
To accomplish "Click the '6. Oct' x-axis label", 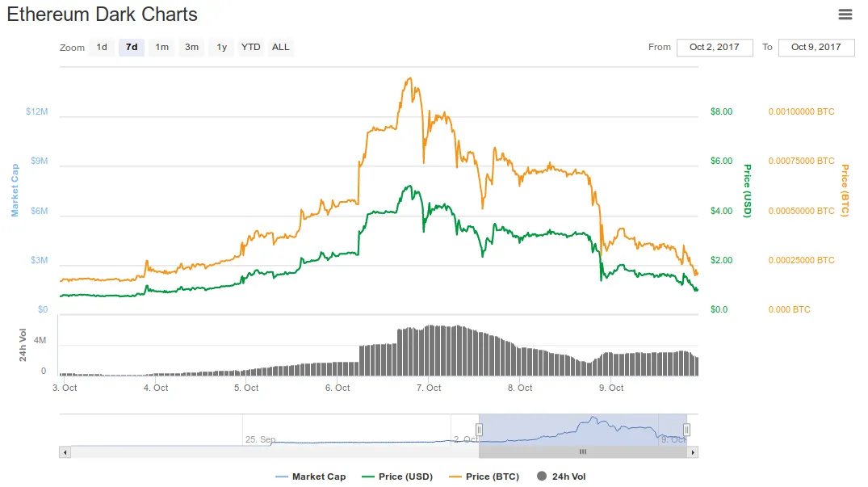I will 338,388.
